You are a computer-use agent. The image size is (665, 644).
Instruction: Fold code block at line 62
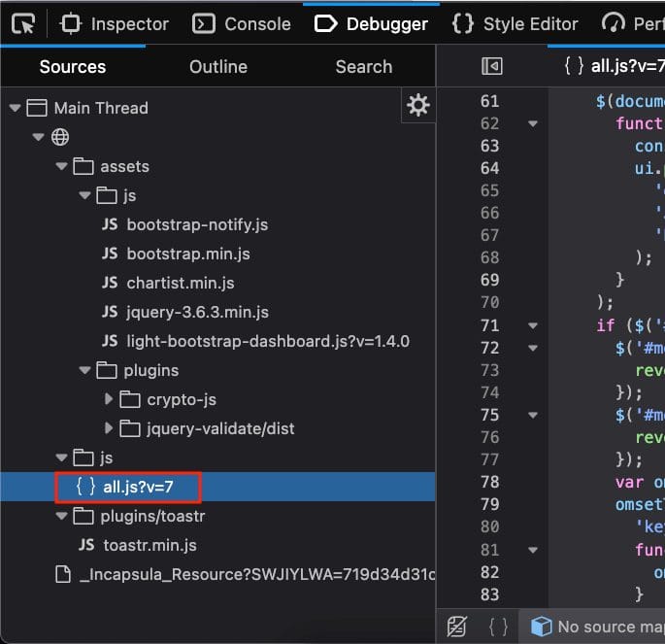coord(533,124)
